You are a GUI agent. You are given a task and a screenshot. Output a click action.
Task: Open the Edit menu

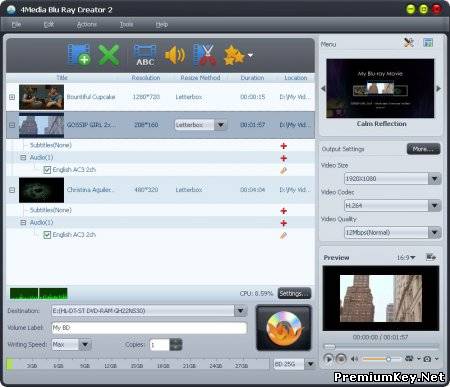pos(49,24)
